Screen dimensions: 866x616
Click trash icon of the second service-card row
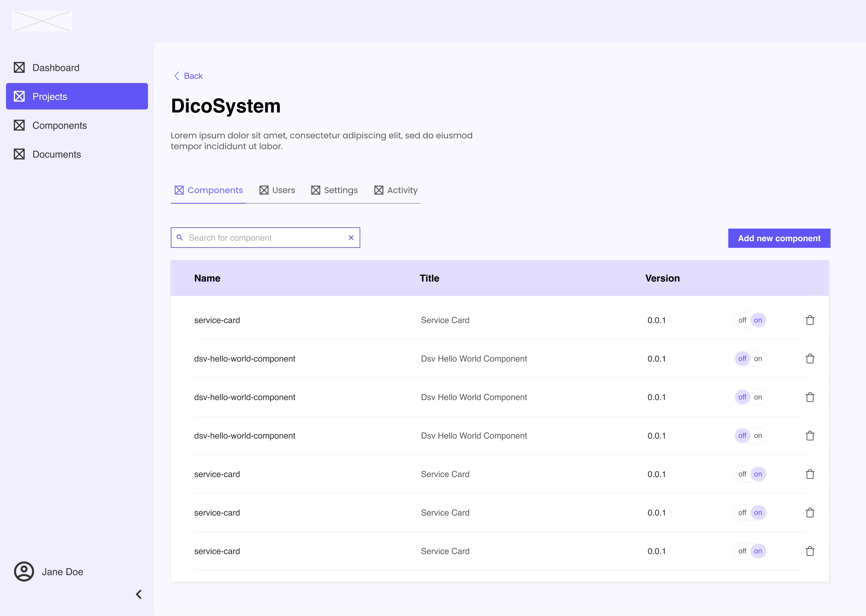[x=810, y=474]
